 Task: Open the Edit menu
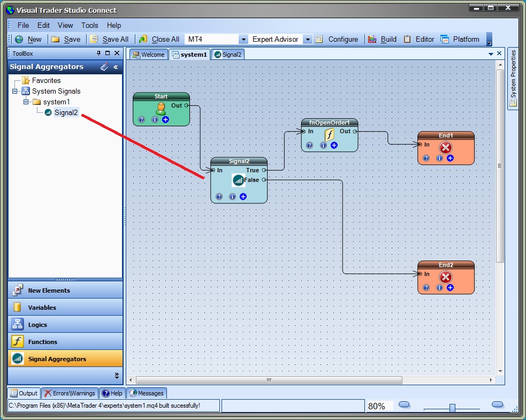tap(43, 25)
